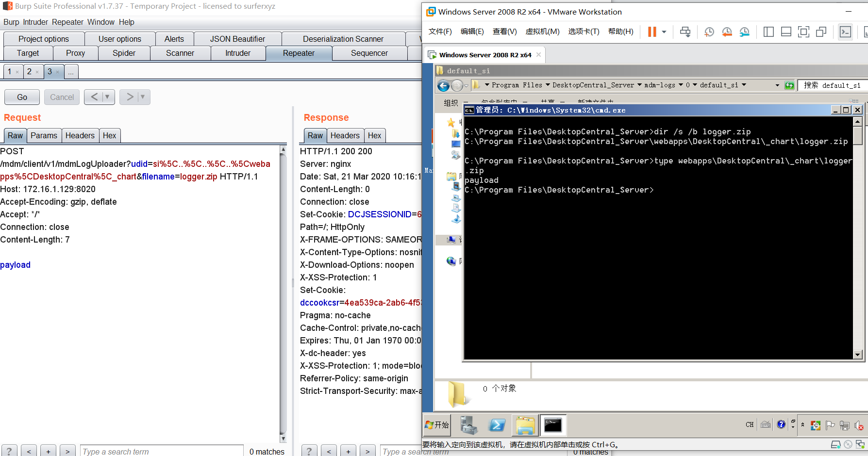Open the Burp menu in Burp Suite
The height and width of the screenshot is (456, 868).
tap(11, 22)
